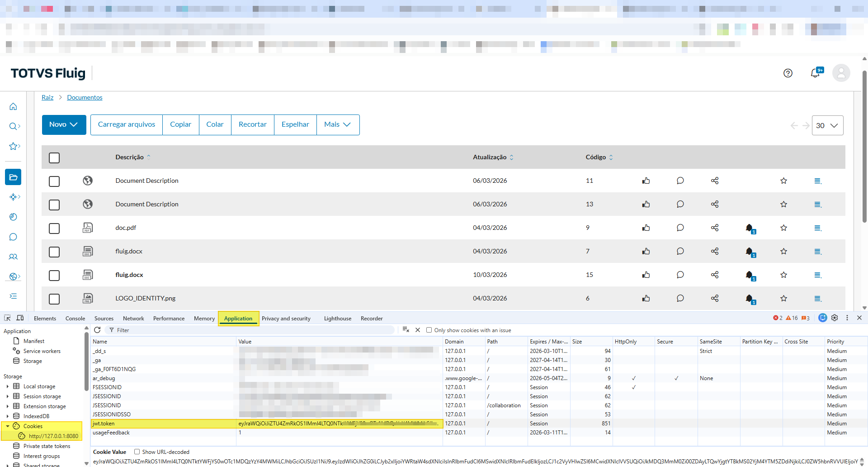This screenshot has width=868, height=467.
Task: Select all documents header checkbox
Action: (x=54, y=157)
